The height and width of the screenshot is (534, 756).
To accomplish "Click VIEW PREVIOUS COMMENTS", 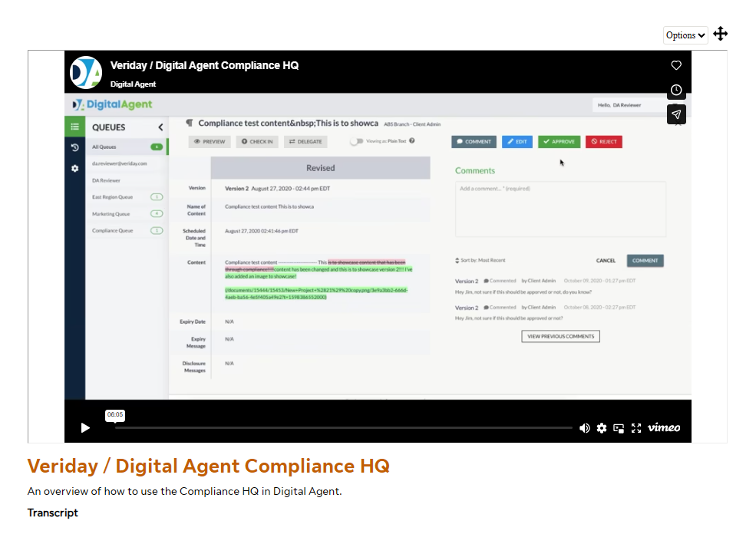I will (x=560, y=336).
